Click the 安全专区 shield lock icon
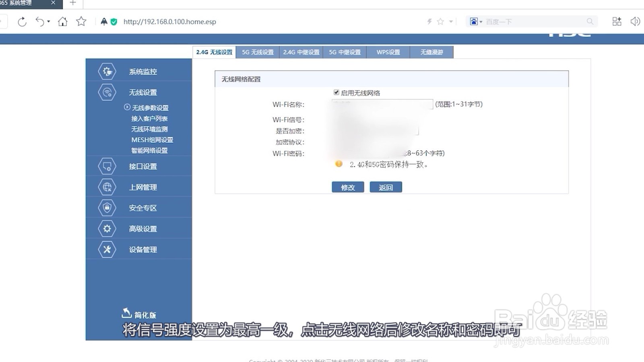Screen dimensions: 644x362 click(107, 208)
